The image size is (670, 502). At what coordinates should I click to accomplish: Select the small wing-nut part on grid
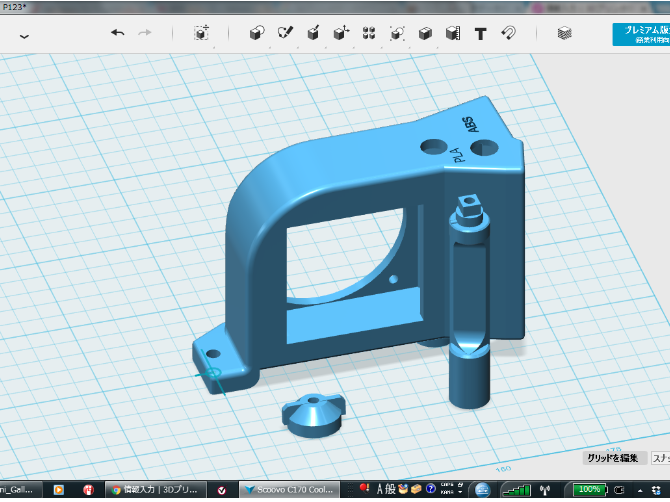click(311, 411)
